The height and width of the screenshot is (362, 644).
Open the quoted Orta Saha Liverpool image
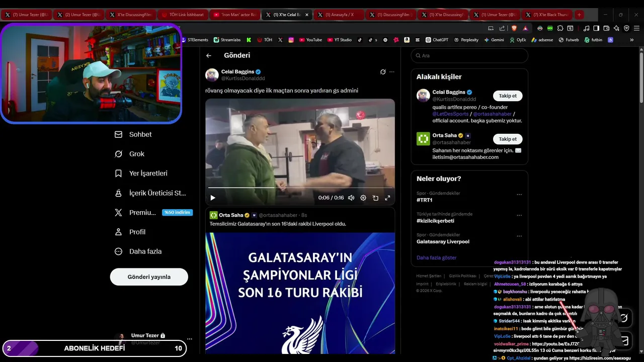point(300,293)
